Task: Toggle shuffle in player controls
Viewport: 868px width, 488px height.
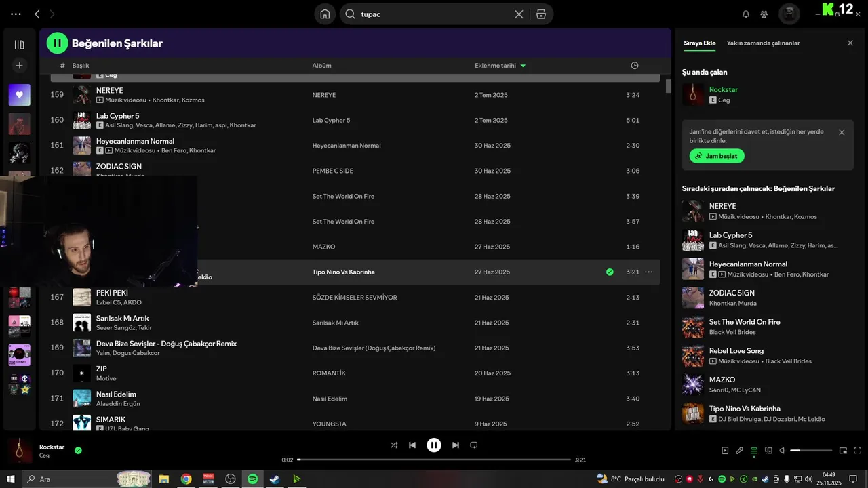Action: [394, 445]
